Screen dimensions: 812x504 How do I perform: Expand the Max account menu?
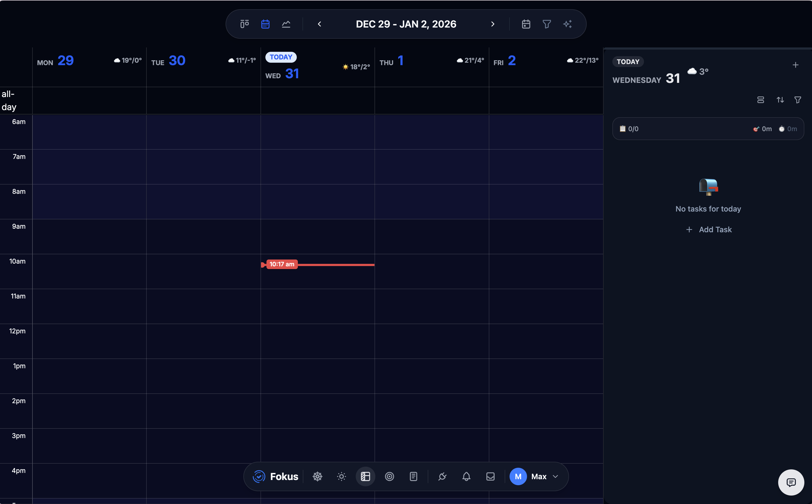tap(535, 476)
